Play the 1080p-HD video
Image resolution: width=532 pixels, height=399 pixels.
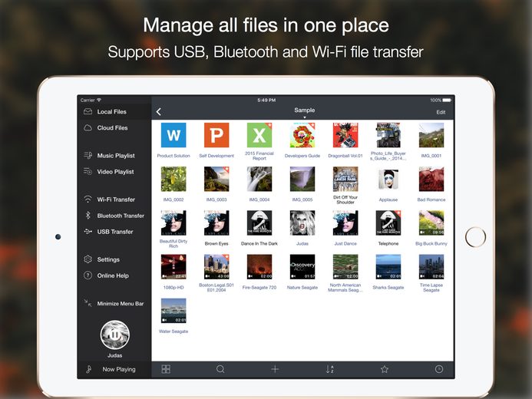pos(173,267)
